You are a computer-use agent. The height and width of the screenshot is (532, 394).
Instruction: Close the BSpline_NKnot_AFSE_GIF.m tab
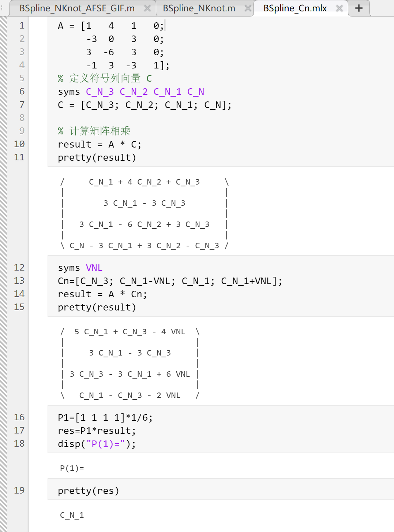tap(147, 8)
